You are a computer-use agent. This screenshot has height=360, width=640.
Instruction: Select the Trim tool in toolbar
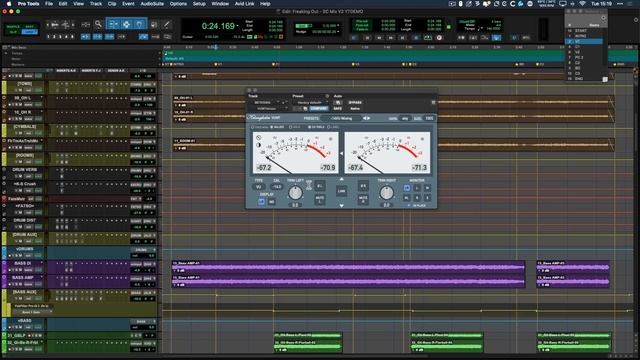(x=113, y=24)
